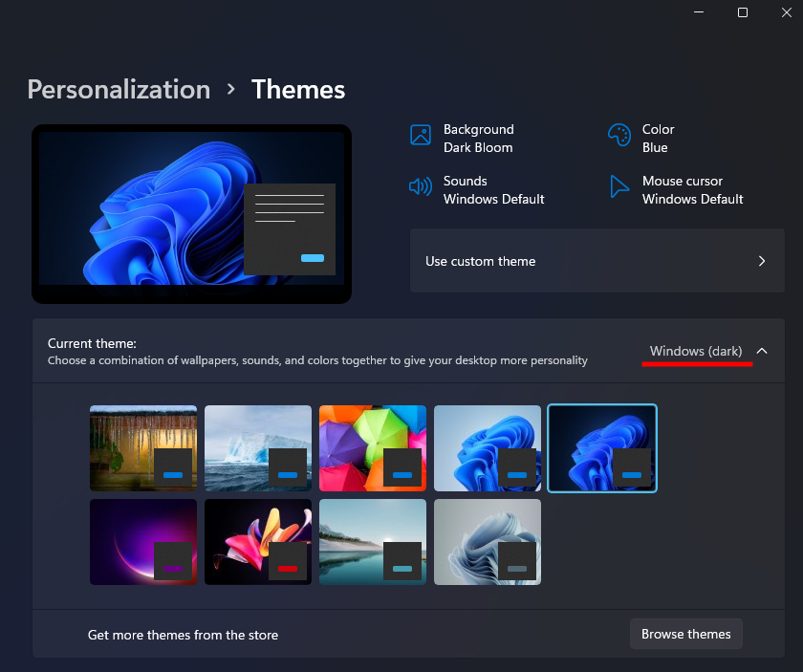This screenshot has height=672, width=803.
Task: Choose the Windows light bloom theme
Action: [488, 448]
